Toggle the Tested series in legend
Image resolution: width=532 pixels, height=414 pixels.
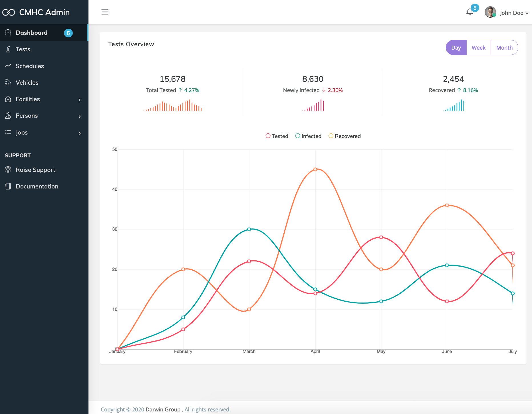[277, 136]
